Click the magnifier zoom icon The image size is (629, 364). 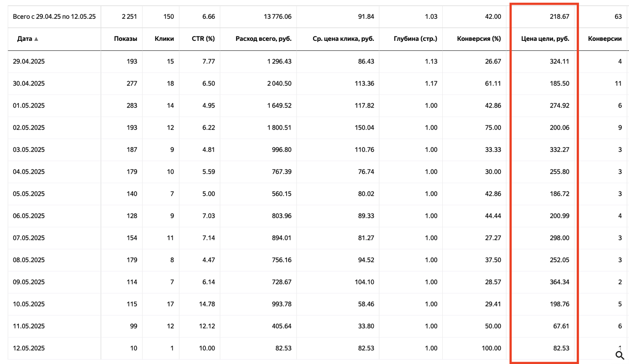click(620, 355)
